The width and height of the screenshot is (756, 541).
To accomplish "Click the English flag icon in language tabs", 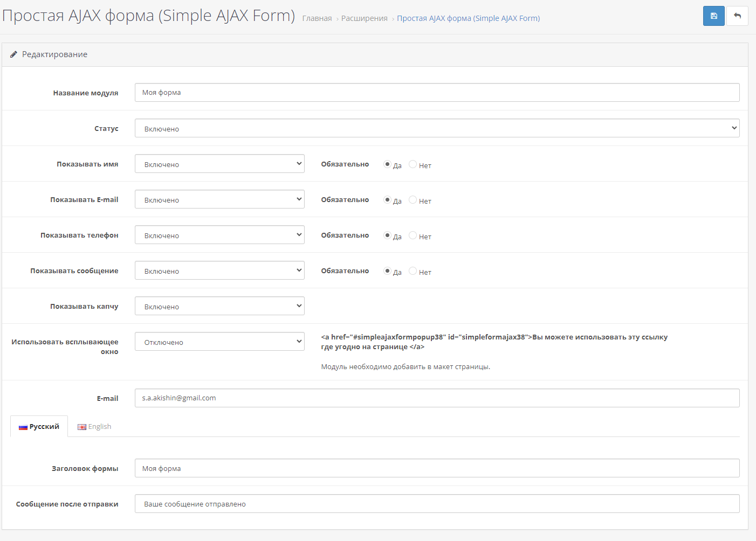I will tap(82, 427).
